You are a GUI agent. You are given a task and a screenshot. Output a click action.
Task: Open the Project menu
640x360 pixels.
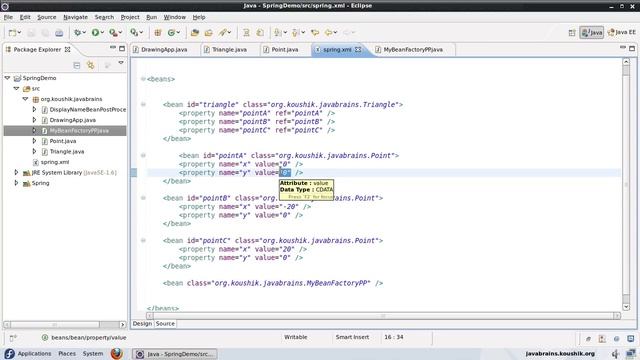pyautogui.click(x=130, y=17)
